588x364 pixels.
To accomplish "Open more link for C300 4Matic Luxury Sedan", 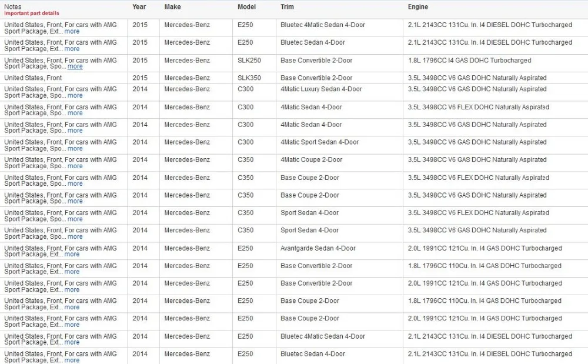I will [x=75, y=96].
